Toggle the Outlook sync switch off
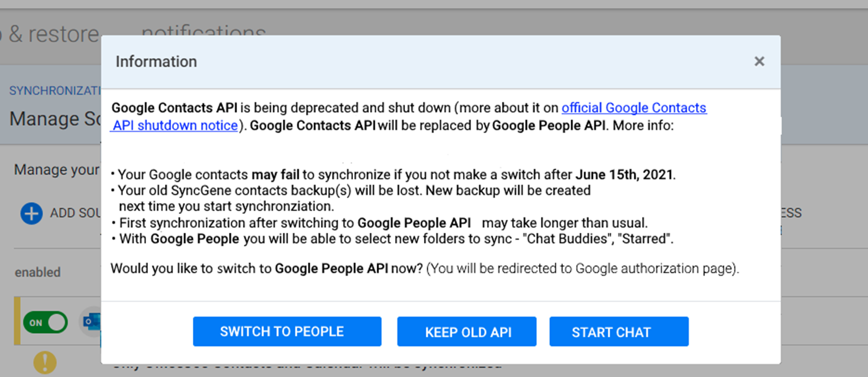The image size is (868, 377). 45,322
